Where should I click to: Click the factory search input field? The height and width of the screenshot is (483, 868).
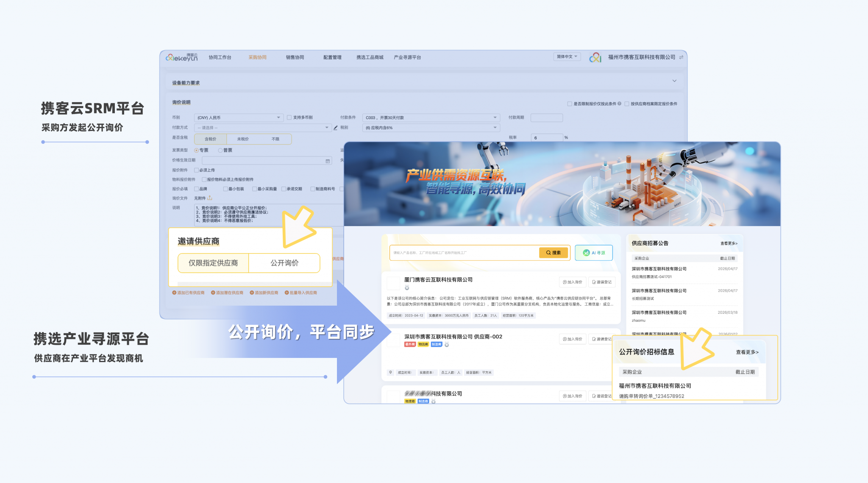click(x=464, y=253)
